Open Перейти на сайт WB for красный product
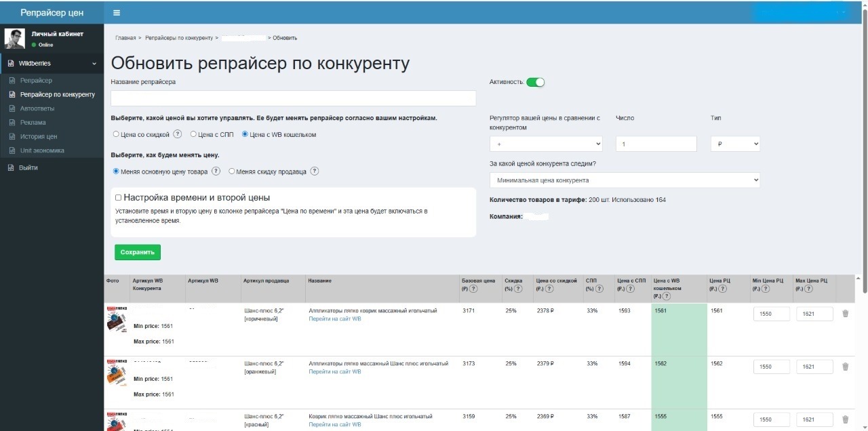The image size is (868, 431). point(335,424)
